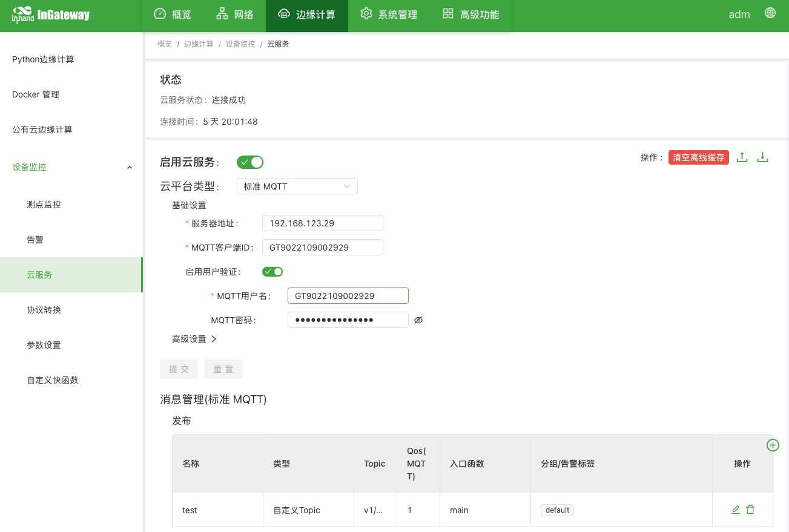Open the 系统管理 top menu
Viewport: 789px width, 532px height.
pos(389,15)
